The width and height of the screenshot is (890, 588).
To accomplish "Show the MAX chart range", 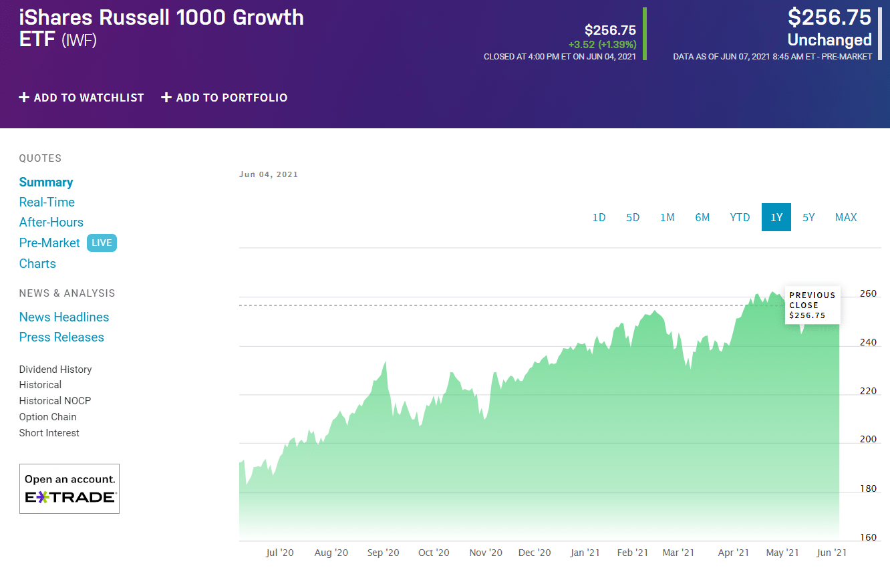I will point(846,217).
